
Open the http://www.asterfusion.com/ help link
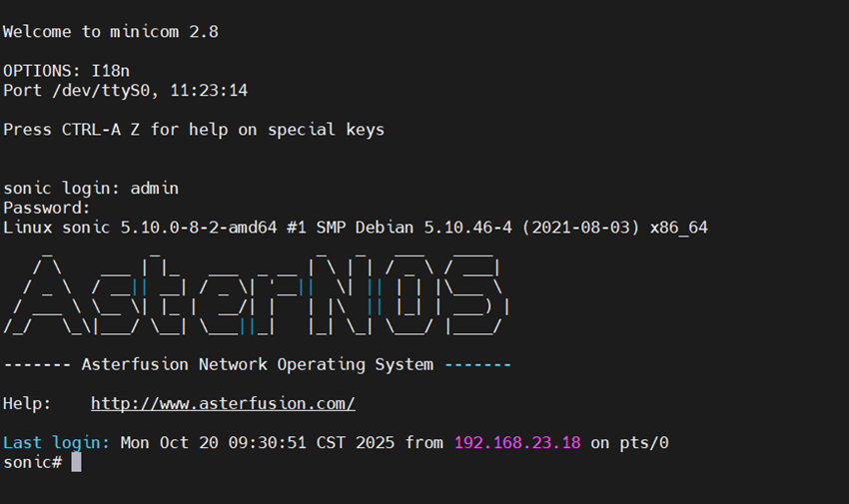(223, 404)
